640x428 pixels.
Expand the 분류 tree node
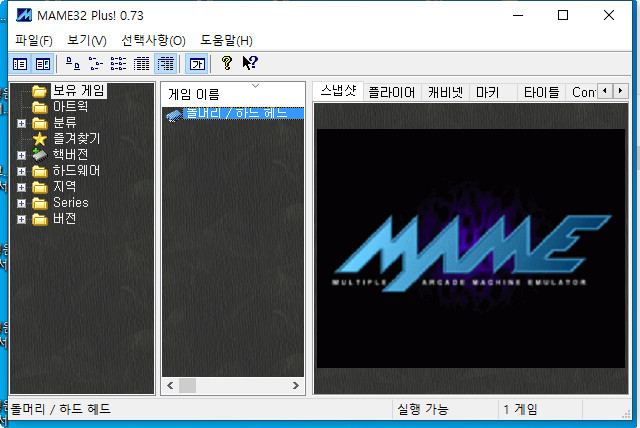pyautogui.click(x=22, y=123)
